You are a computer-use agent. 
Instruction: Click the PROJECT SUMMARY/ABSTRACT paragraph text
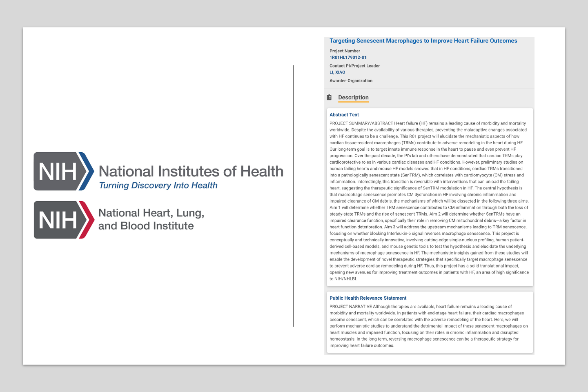click(429, 201)
